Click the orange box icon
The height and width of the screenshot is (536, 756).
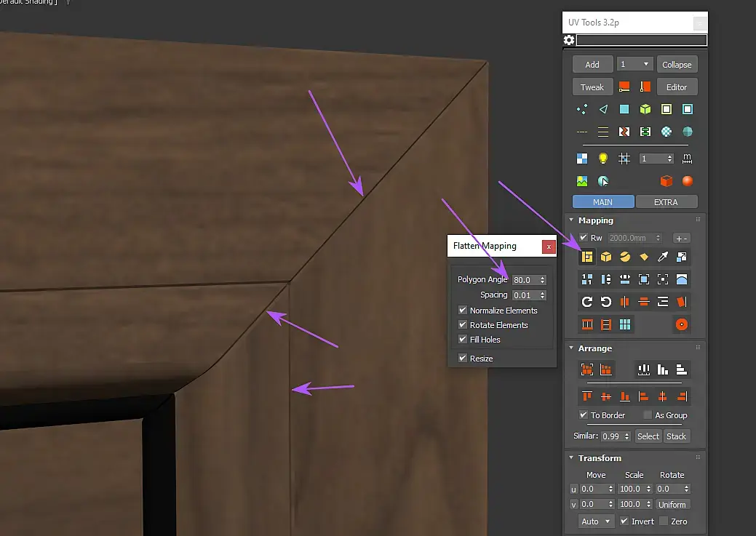(667, 181)
